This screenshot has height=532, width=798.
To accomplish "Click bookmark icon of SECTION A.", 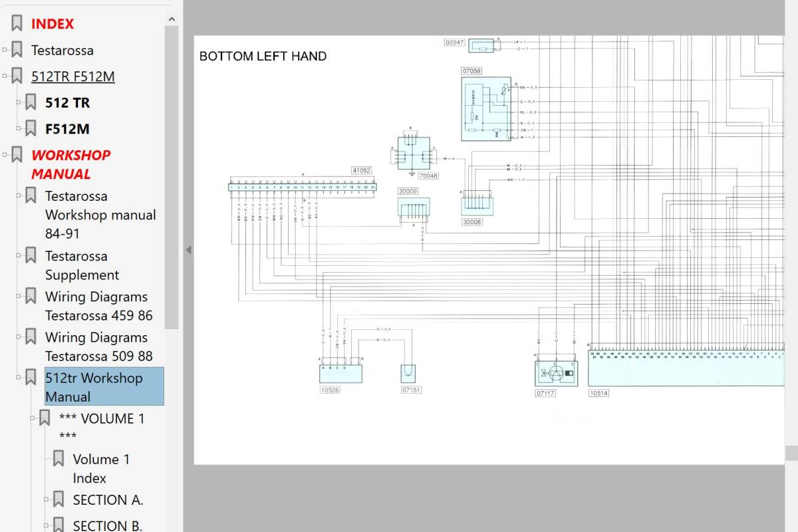I will point(59,499).
